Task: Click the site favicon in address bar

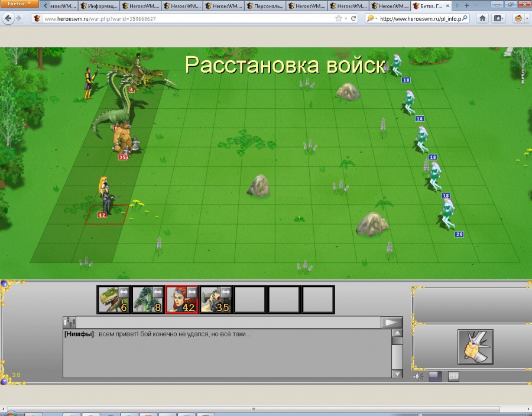Action: coord(37,19)
